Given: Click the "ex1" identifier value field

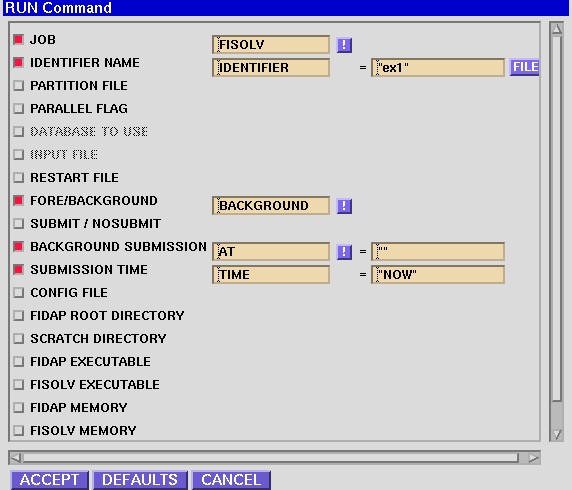Looking at the screenshot, I should click(x=438, y=67).
